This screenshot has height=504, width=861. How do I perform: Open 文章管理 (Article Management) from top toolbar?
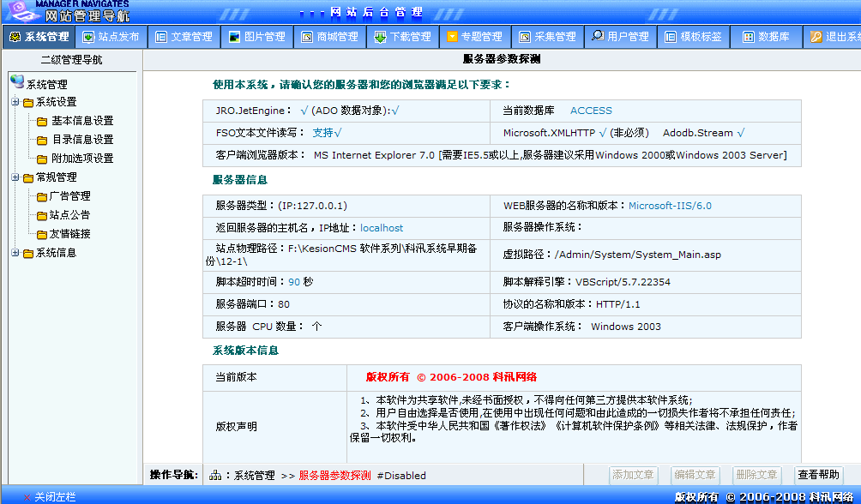[x=184, y=37]
